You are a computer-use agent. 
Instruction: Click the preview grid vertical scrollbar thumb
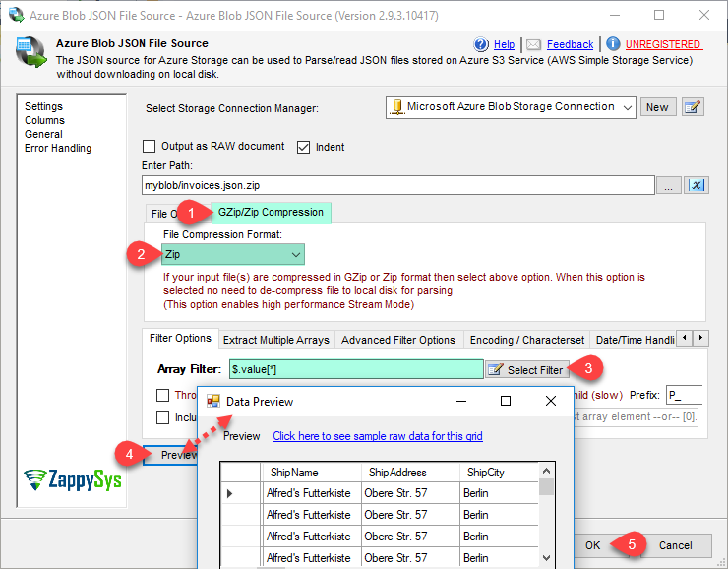click(x=546, y=487)
